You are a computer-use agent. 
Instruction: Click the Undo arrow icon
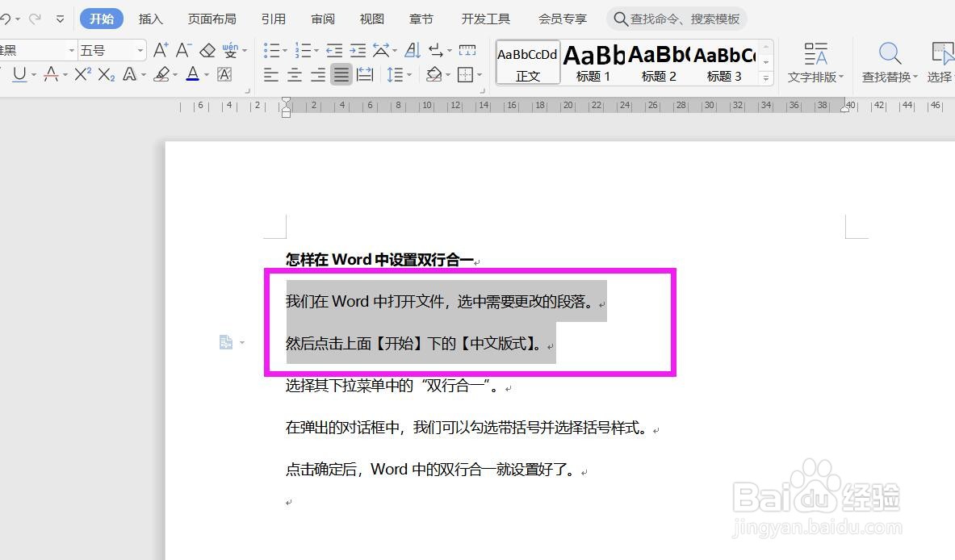5,19
